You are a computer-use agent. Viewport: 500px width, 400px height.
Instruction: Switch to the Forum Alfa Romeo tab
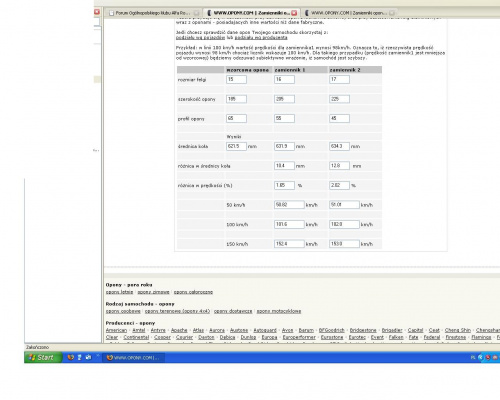coord(154,13)
